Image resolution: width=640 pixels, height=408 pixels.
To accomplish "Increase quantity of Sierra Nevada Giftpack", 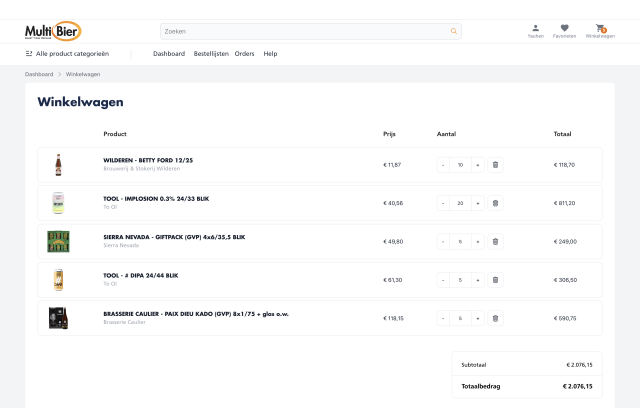I will [478, 242].
